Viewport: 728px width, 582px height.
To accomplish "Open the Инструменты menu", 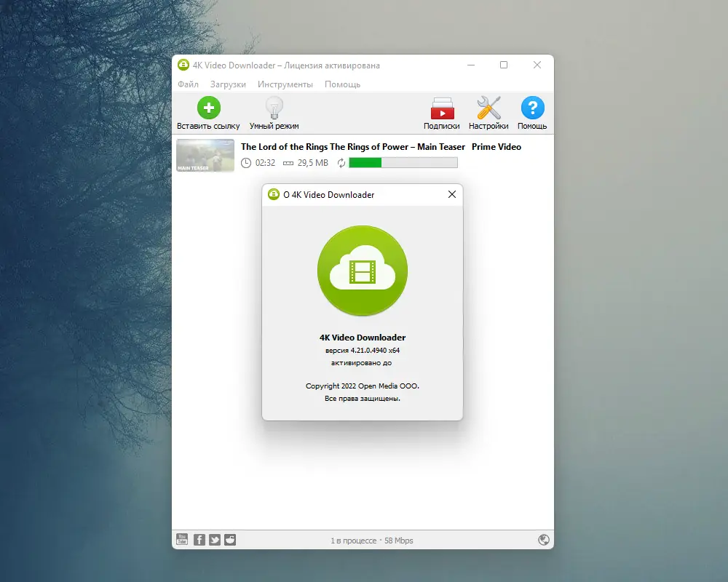I will point(285,84).
